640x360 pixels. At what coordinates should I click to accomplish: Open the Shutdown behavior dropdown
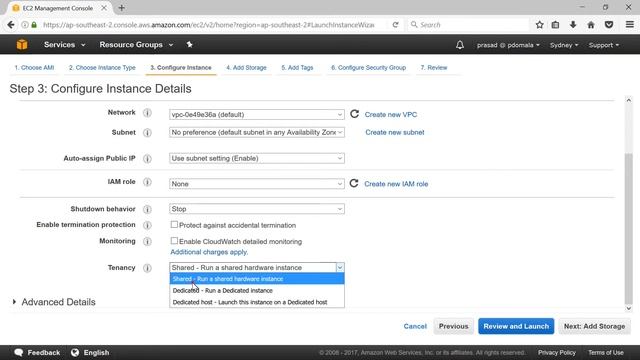pyautogui.click(x=257, y=209)
